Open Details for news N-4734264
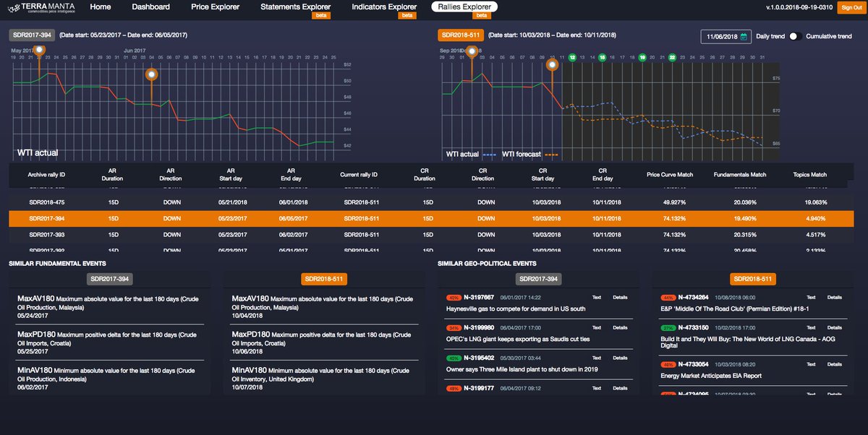The width and height of the screenshot is (868, 435). (835, 298)
